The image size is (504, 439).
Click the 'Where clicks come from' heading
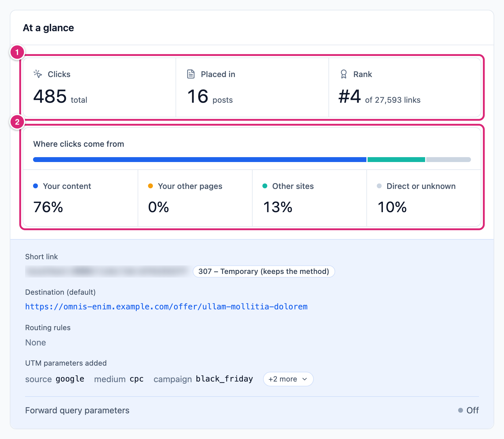(79, 144)
